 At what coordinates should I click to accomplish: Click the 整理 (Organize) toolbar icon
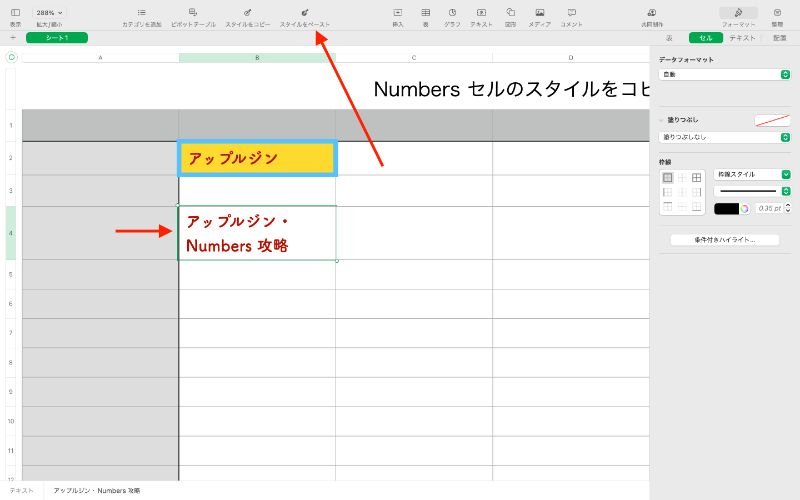tap(777, 12)
